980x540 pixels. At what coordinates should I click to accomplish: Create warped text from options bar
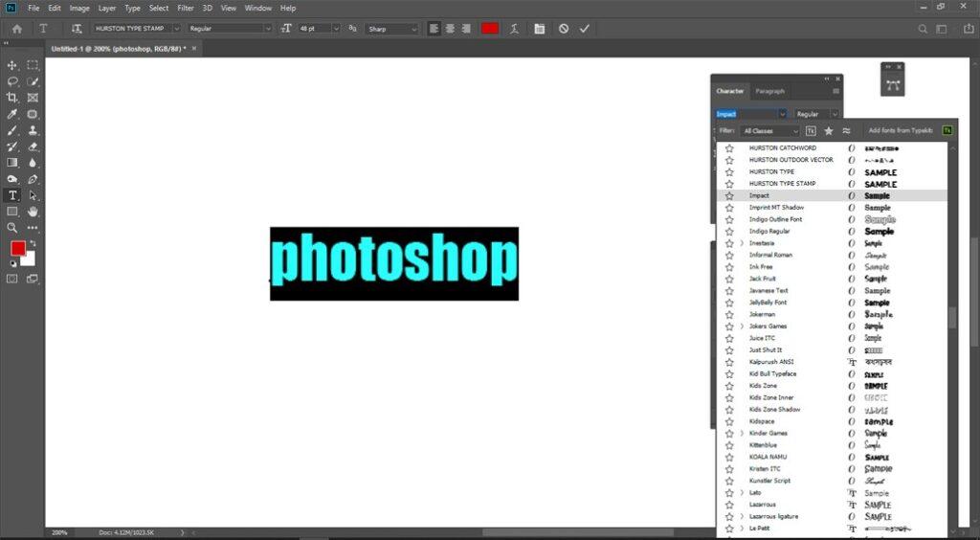[514, 29]
